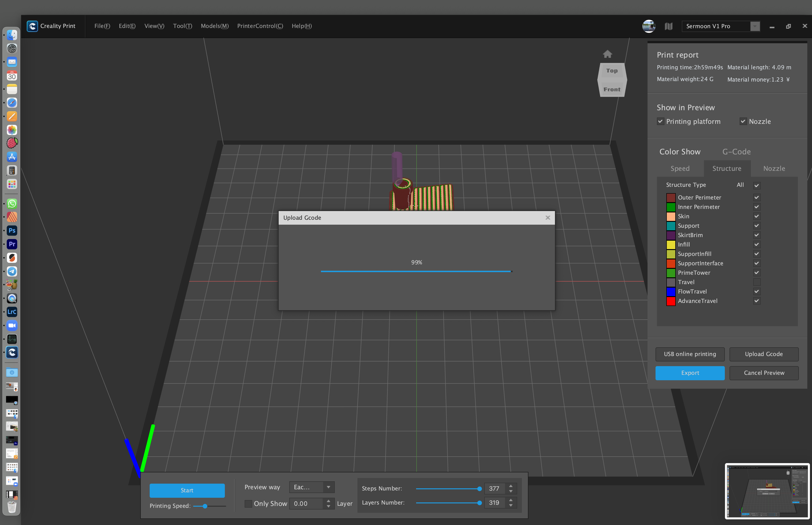Image resolution: width=812 pixels, height=525 pixels.
Task: Click the USB online printing button
Action: 690,354
